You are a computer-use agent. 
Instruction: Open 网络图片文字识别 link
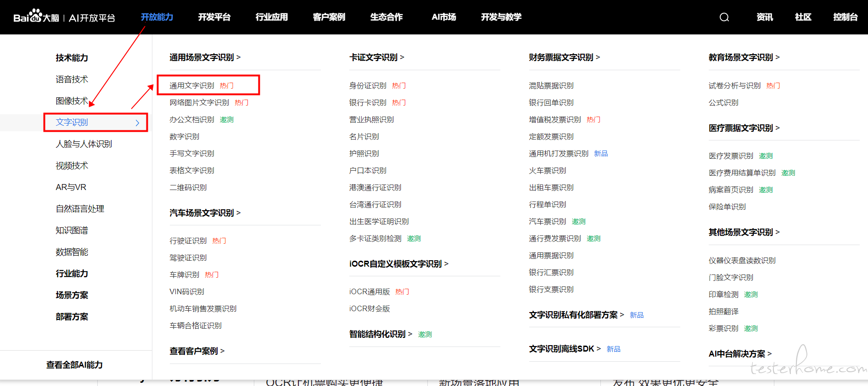199,103
